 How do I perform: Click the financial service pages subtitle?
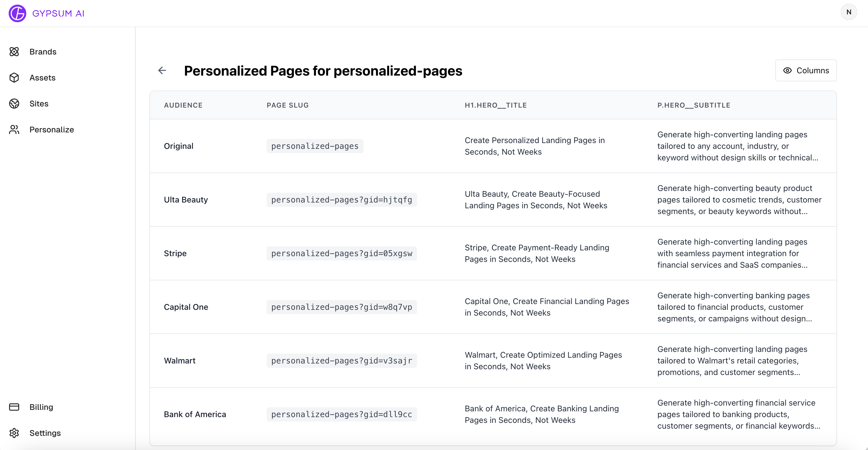[739, 414]
